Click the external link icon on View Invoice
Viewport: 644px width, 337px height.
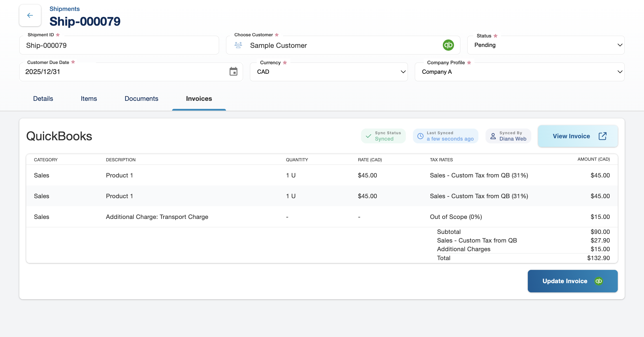[602, 136]
